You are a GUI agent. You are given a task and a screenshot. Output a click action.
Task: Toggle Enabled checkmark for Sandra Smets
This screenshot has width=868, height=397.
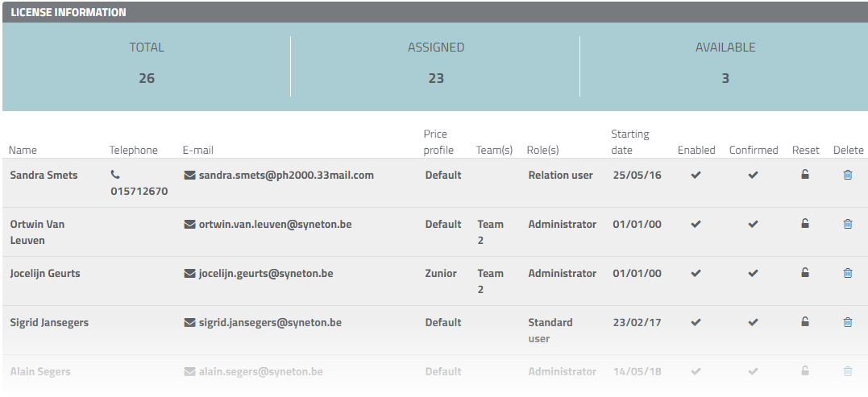pyautogui.click(x=696, y=175)
